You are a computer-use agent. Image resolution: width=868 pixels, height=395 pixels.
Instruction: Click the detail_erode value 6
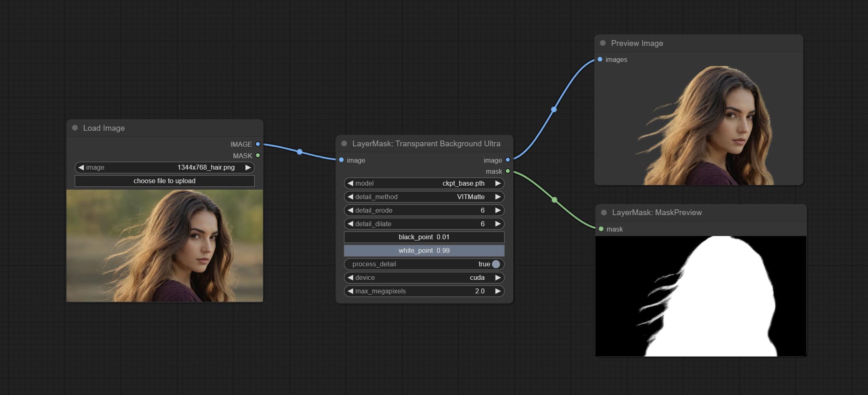pos(483,210)
